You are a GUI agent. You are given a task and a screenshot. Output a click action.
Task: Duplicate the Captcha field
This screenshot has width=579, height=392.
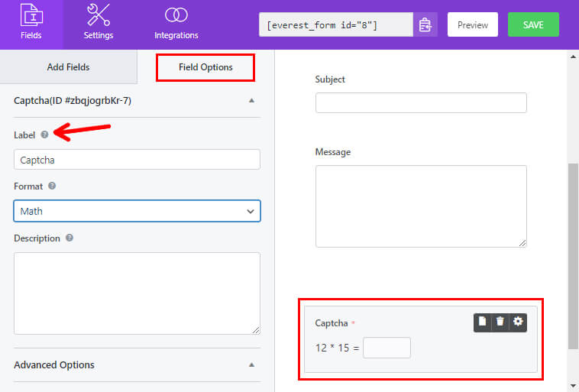coord(482,322)
